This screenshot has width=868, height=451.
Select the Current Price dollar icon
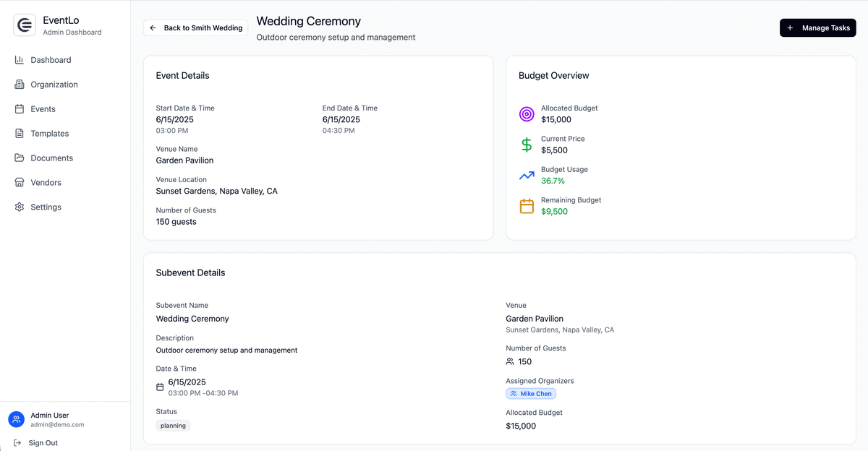click(526, 145)
